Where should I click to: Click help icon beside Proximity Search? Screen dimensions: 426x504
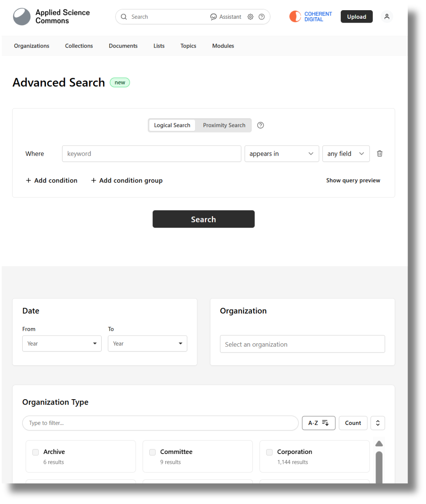coord(261,125)
